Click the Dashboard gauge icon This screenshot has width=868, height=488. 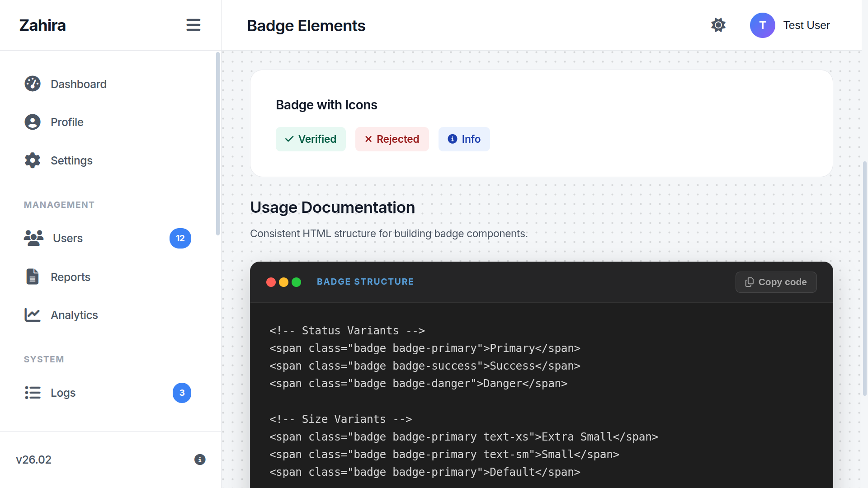(33, 84)
